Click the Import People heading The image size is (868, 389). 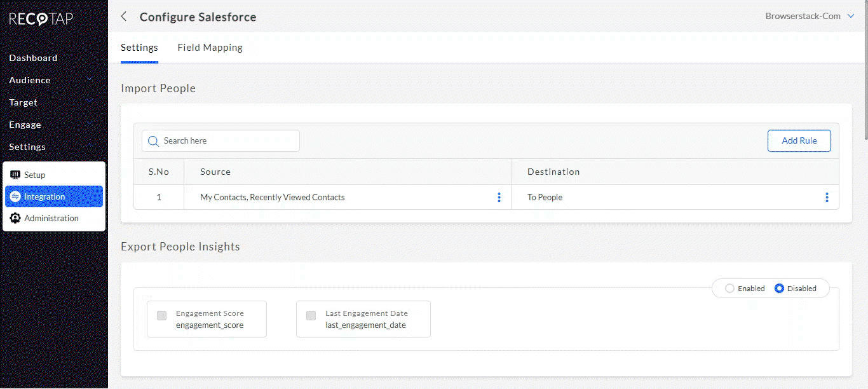tap(158, 88)
